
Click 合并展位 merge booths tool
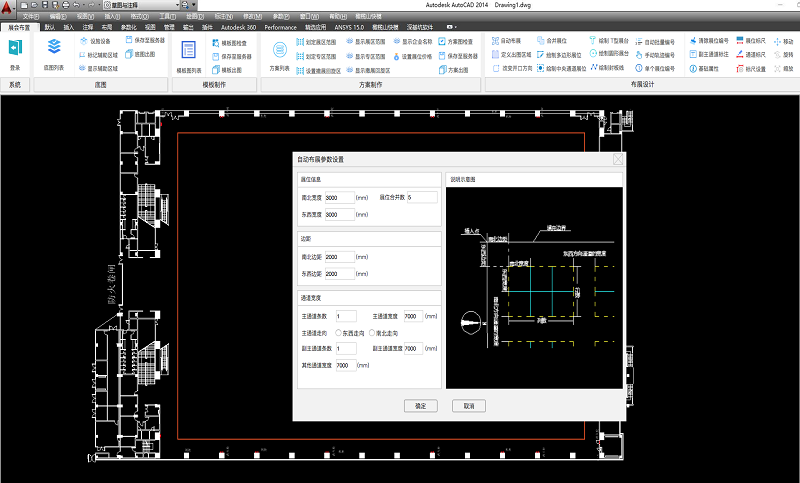(552, 40)
